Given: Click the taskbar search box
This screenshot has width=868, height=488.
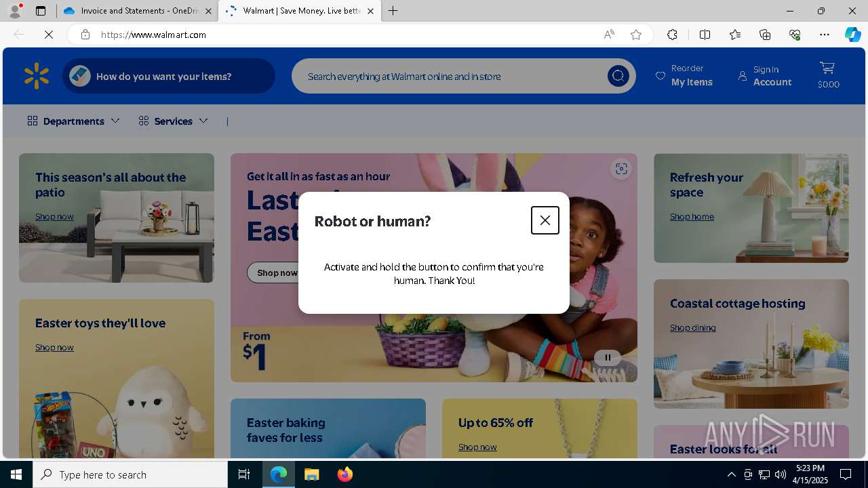Looking at the screenshot, I should [x=130, y=474].
